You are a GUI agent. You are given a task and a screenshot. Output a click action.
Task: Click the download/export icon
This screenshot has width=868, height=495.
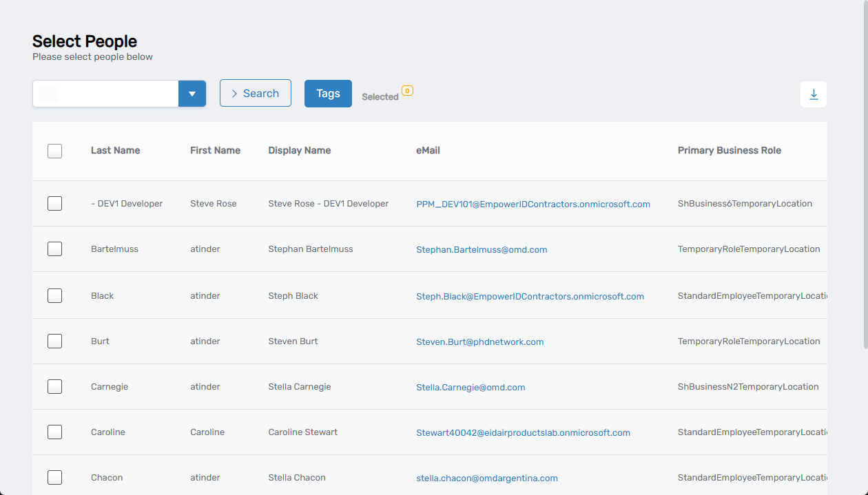[814, 94]
